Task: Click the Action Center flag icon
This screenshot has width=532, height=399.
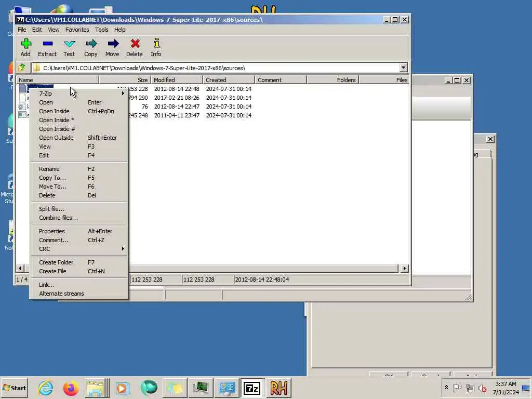Action: tap(457, 388)
